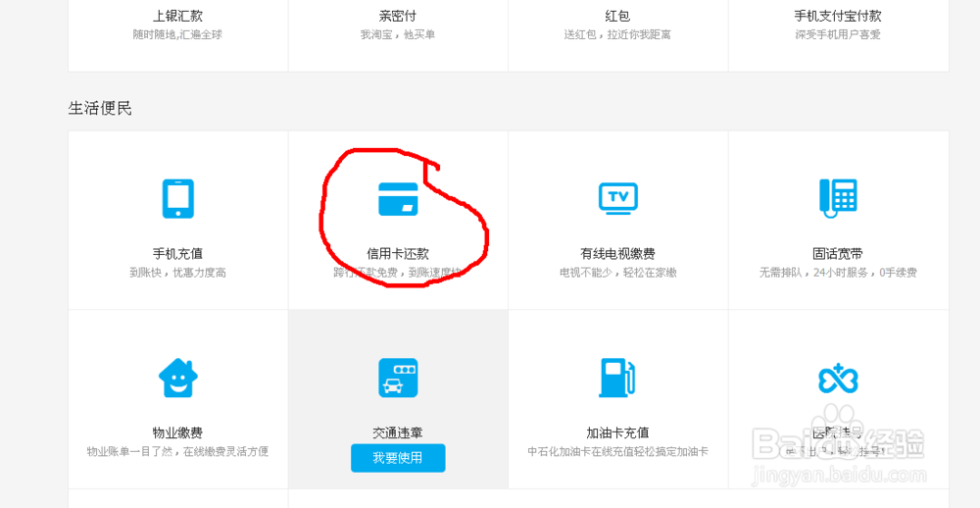Open the property fee house icon
Viewport: 980px width, 508px height.
click(178, 378)
